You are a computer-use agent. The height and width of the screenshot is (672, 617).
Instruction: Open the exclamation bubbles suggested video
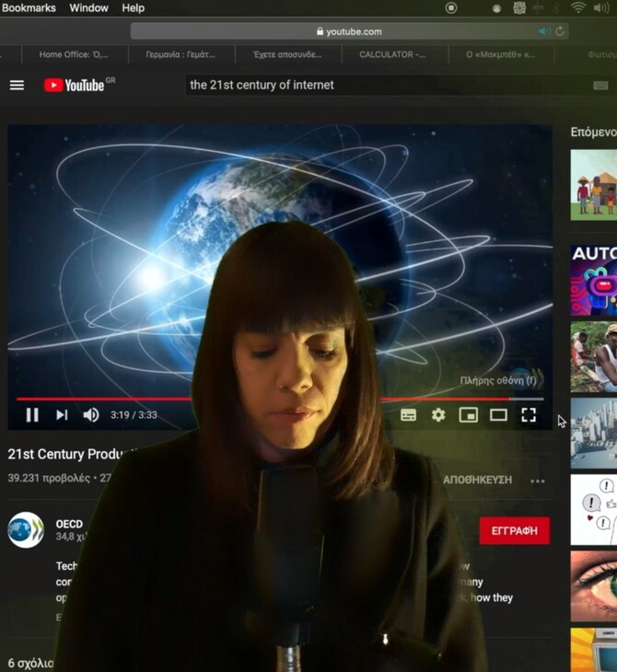593,510
